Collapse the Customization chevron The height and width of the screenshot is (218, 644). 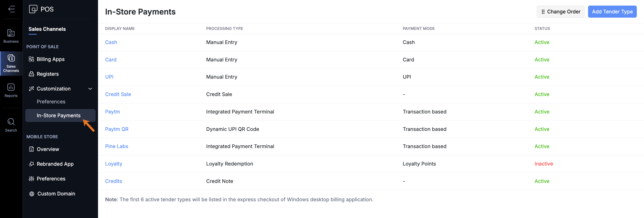point(90,88)
